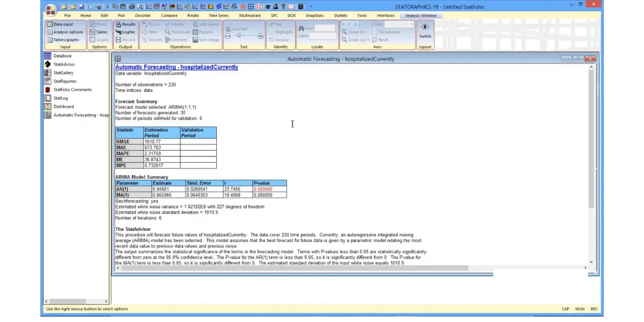
Task: Click the Statgraphics application logo button
Action: click(50, 10)
